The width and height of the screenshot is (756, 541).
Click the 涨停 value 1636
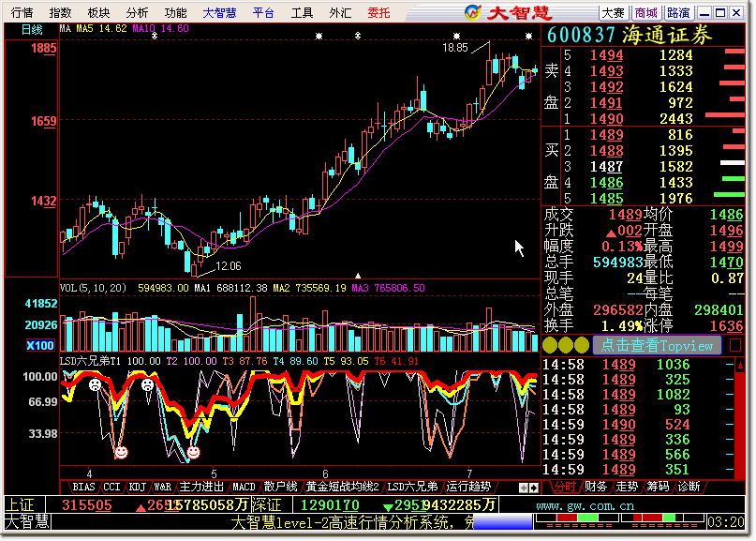[727, 325]
